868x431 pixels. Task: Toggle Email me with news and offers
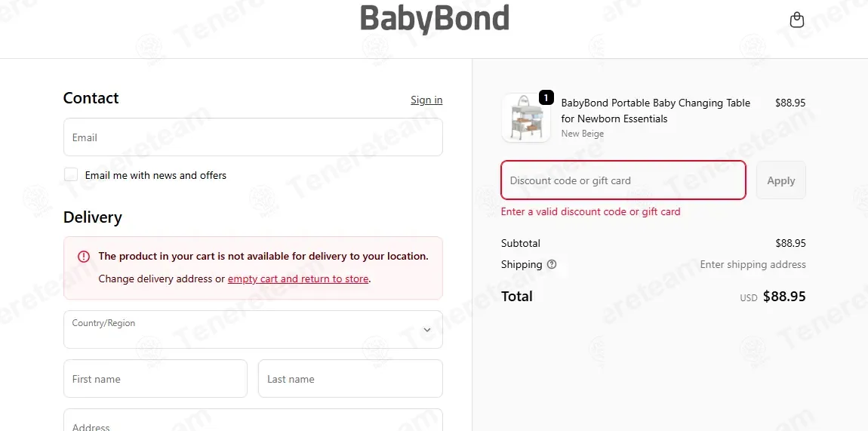coord(71,175)
